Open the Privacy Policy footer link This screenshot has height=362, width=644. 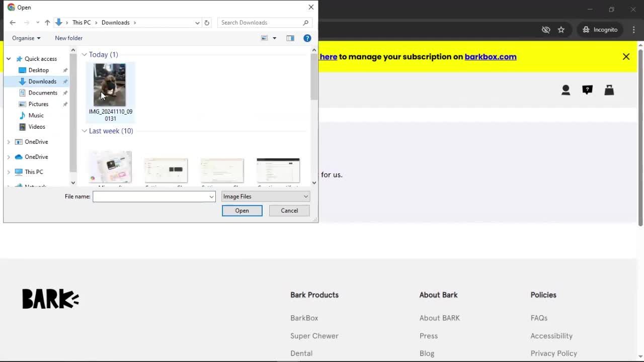[x=553, y=353]
